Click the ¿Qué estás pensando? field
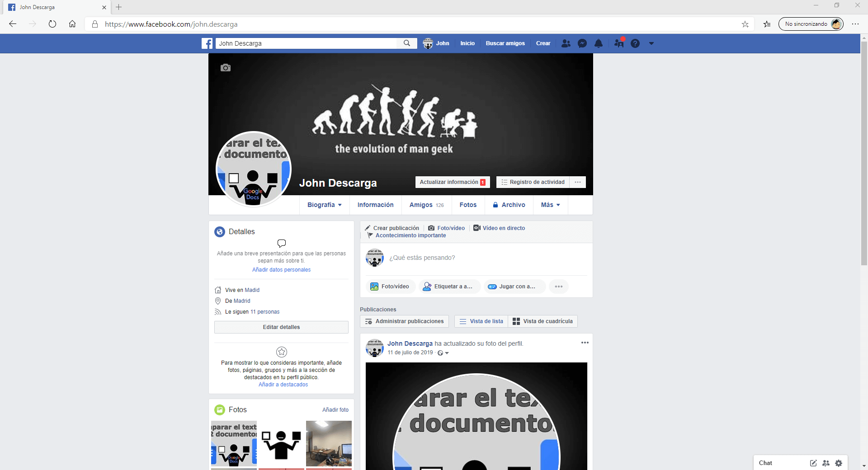 tap(487, 258)
